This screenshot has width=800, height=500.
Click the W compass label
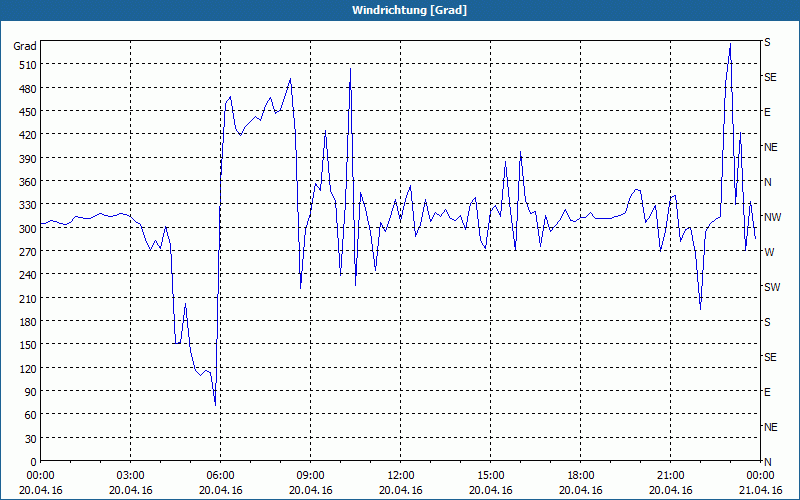click(x=769, y=252)
